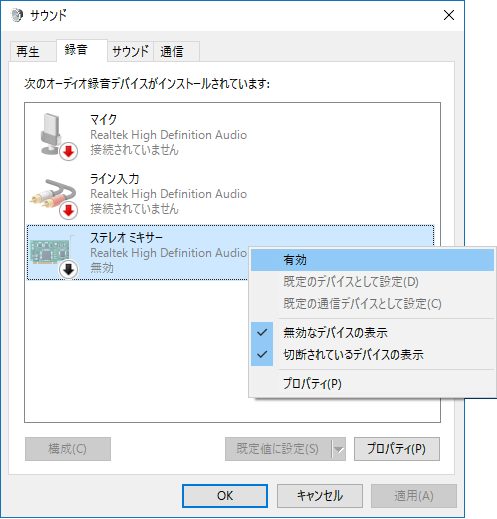Screen dimensions: 497x519
Task: Click the black disabled-arrow badge on ステレオ ミキサー
Action: click(69, 269)
